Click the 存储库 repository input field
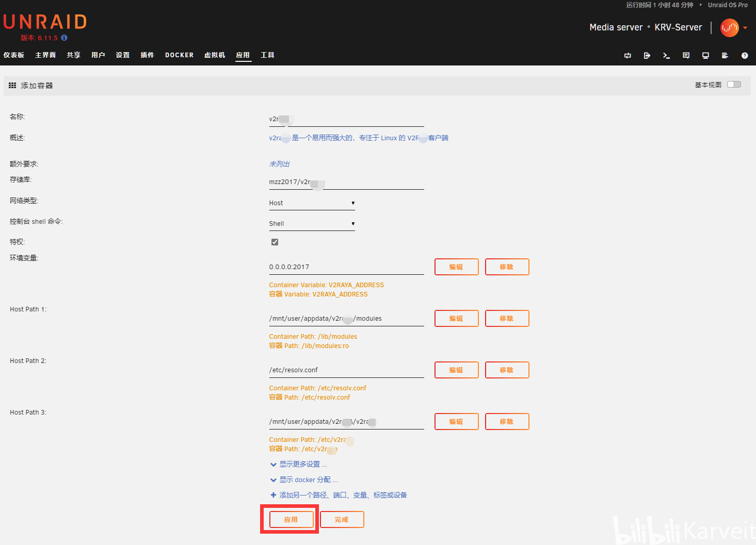Image resolution: width=756 pixels, height=545 pixels. pyautogui.click(x=346, y=182)
